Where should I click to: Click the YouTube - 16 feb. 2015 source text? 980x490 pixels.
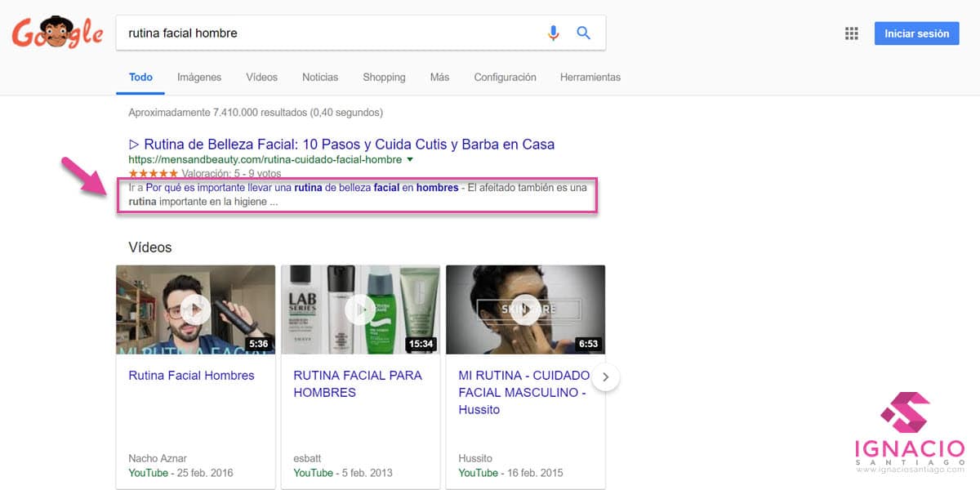510,473
